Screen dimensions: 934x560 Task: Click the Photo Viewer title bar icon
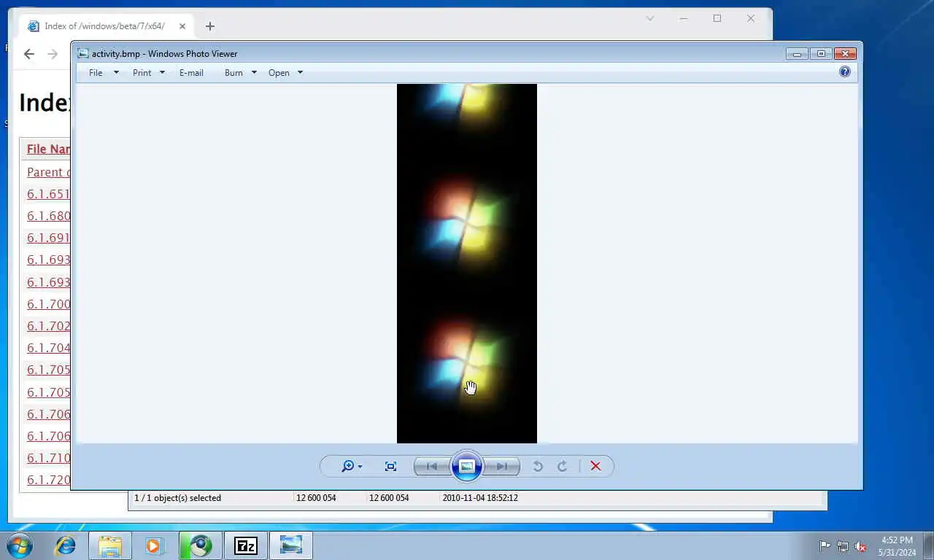tap(83, 53)
